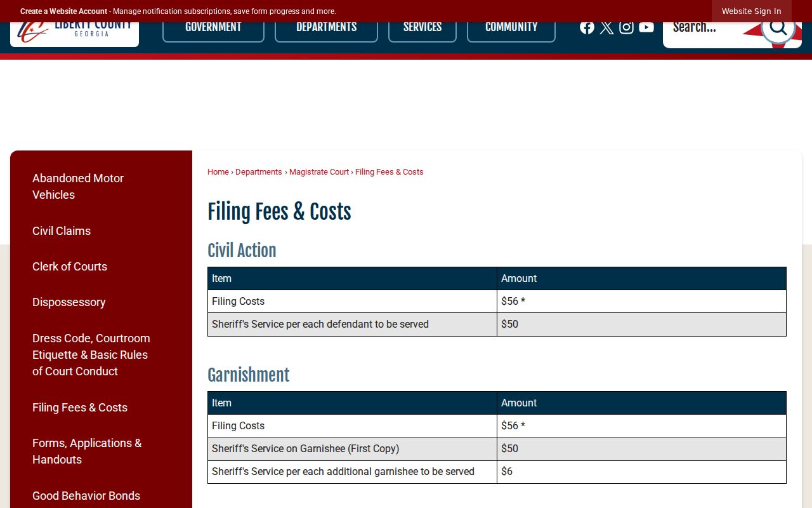Click Sheriff's Service on Garnishee (First Copy)
Viewport: 812px width, 508px height.
tap(352, 449)
